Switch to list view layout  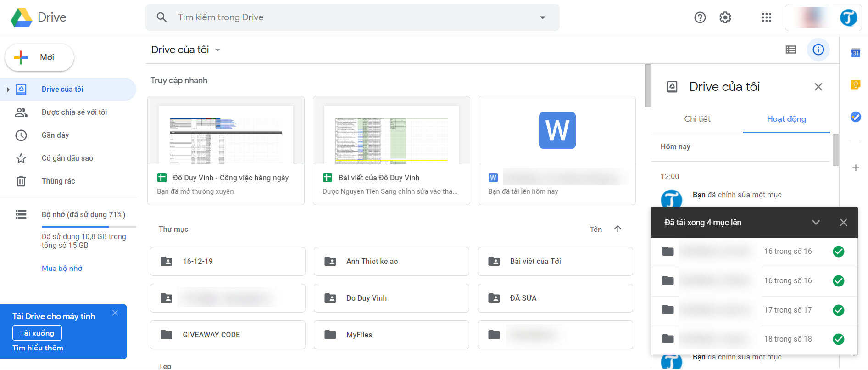click(x=791, y=50)
